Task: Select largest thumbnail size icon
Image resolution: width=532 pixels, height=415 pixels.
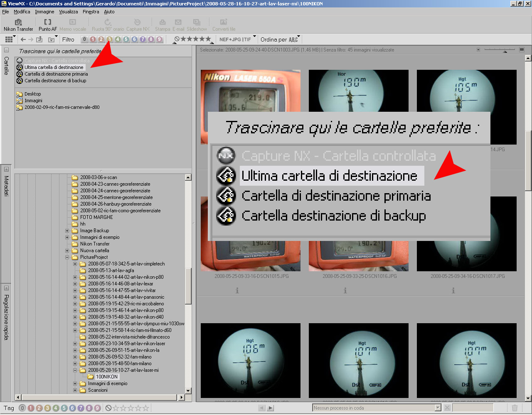Action: click(522, 49)
